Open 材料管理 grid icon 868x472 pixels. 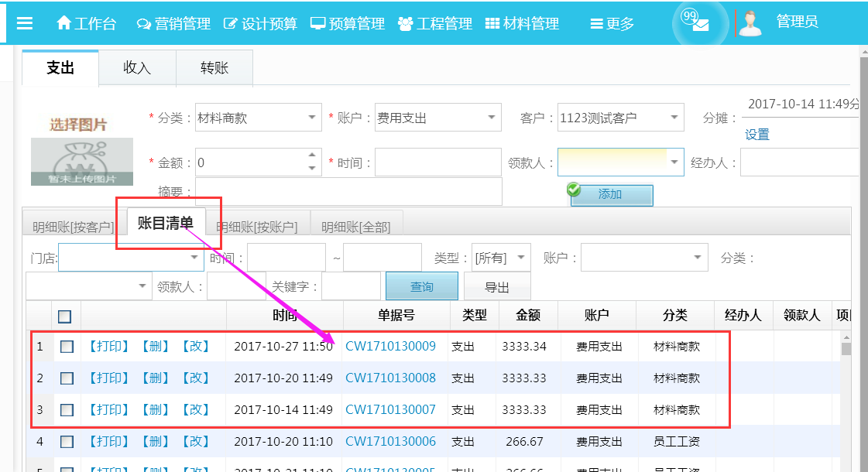[492, 24]
